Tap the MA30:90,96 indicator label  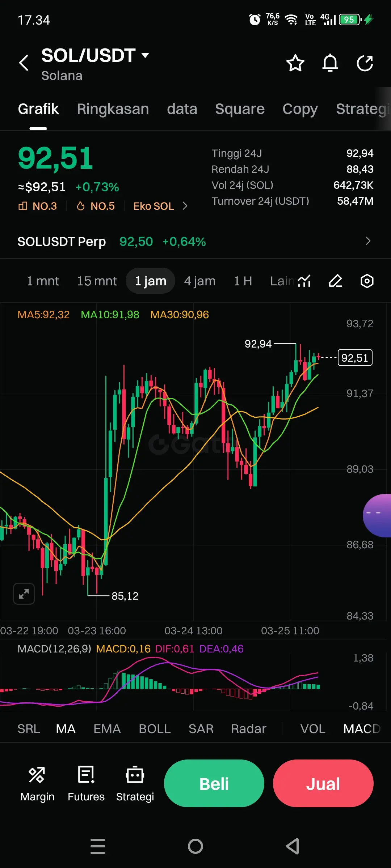click(180, 315)
